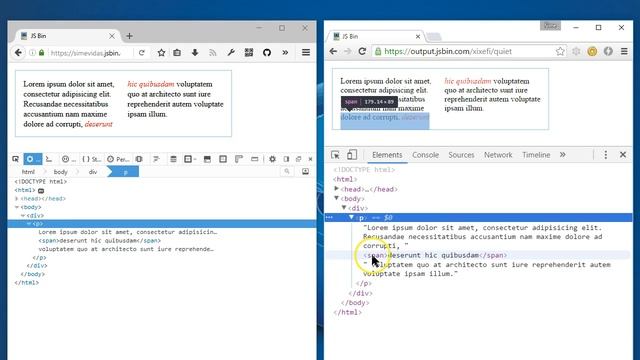Collapse selected p node in Chrome Elements
Screen dimensions: 640x360
click(351, 217)
